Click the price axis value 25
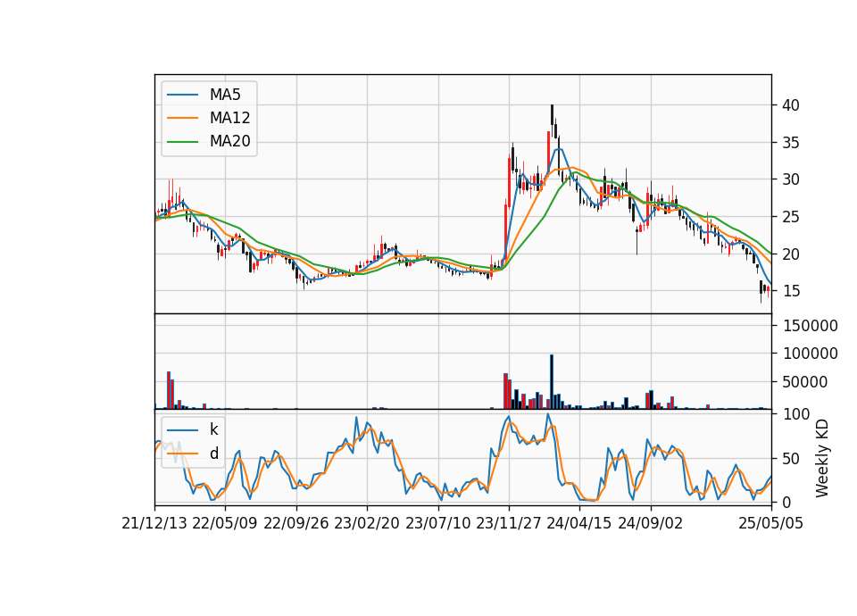The height and width of the screenshot is (616, 857). [x=791, y=218]
